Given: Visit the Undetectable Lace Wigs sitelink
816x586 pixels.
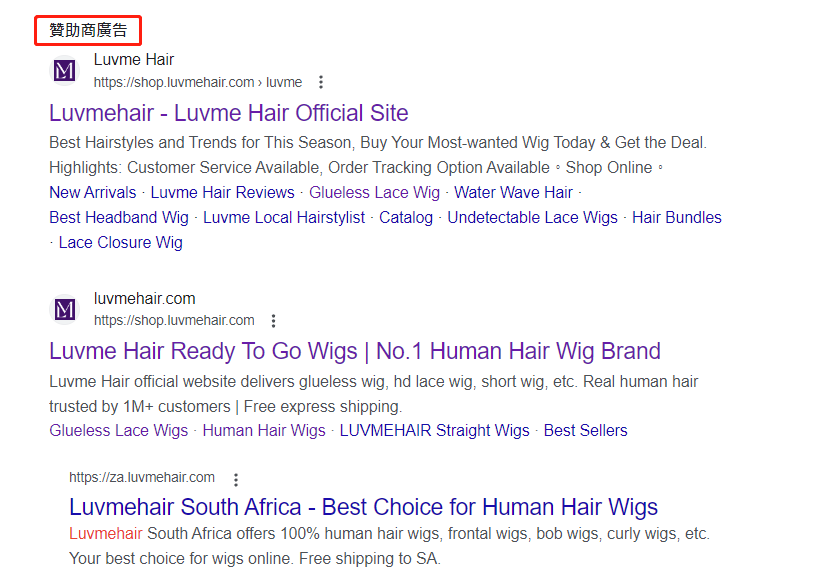Looking at the screenshot, I should [x=532, y=218].
